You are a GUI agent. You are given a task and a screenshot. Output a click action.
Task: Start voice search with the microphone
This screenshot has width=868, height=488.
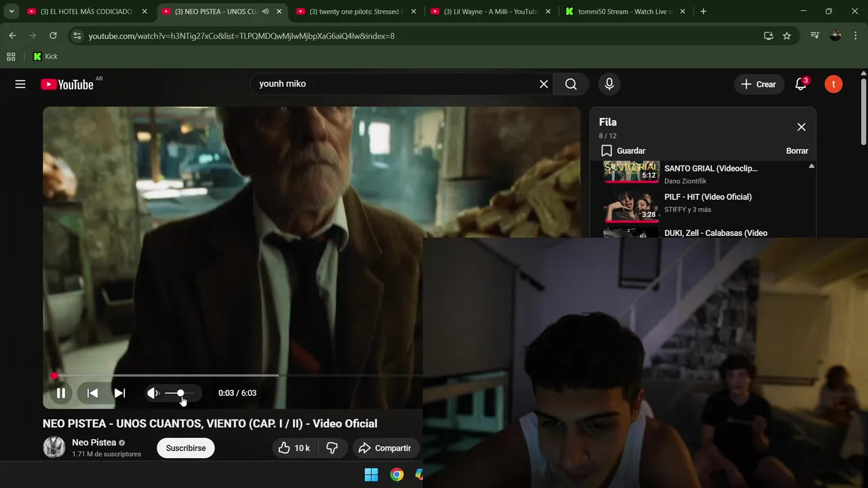(609, 84)
